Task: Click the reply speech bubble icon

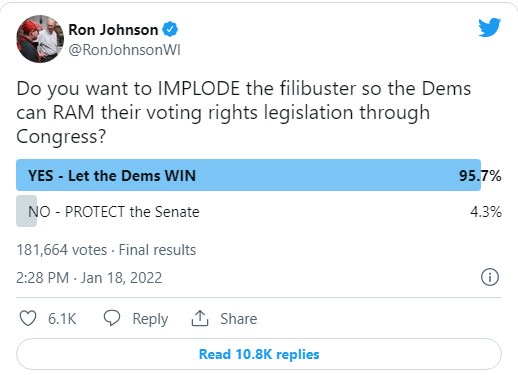Action: [112, 318]
